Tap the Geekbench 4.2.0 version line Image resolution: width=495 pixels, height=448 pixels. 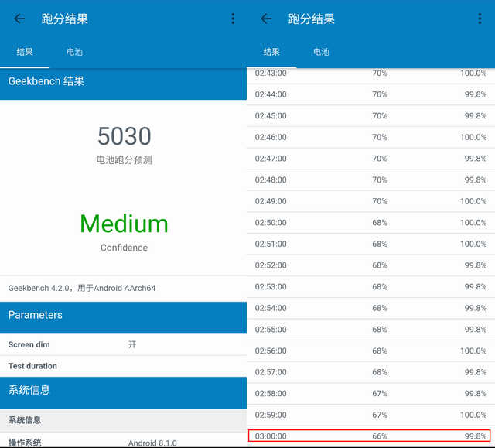point(124,288)
